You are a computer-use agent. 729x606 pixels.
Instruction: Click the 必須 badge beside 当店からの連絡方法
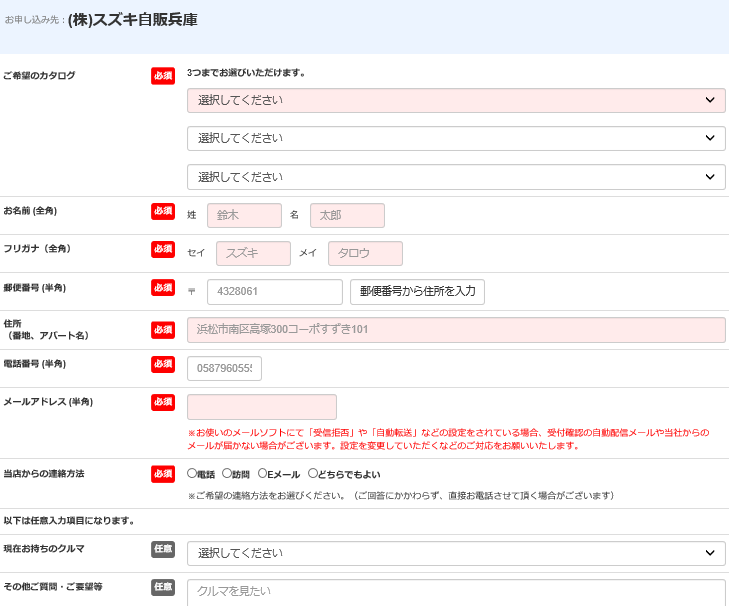[x=163, y=474]
